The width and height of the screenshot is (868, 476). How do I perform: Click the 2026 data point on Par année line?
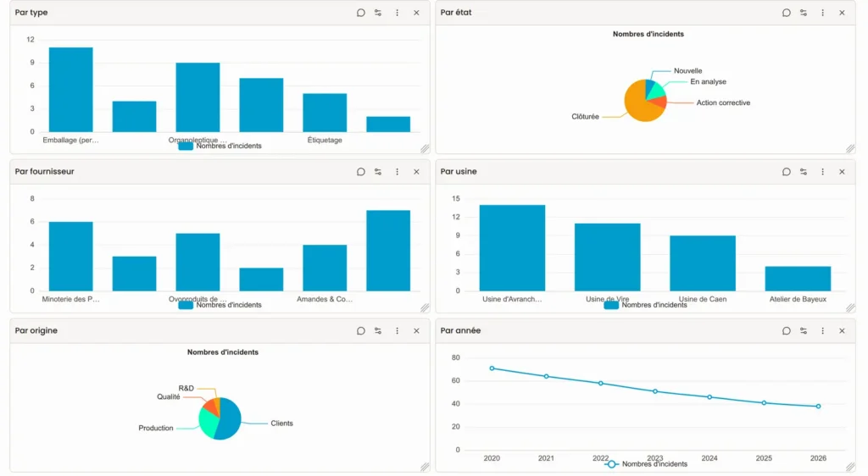[x=818, y=407]
